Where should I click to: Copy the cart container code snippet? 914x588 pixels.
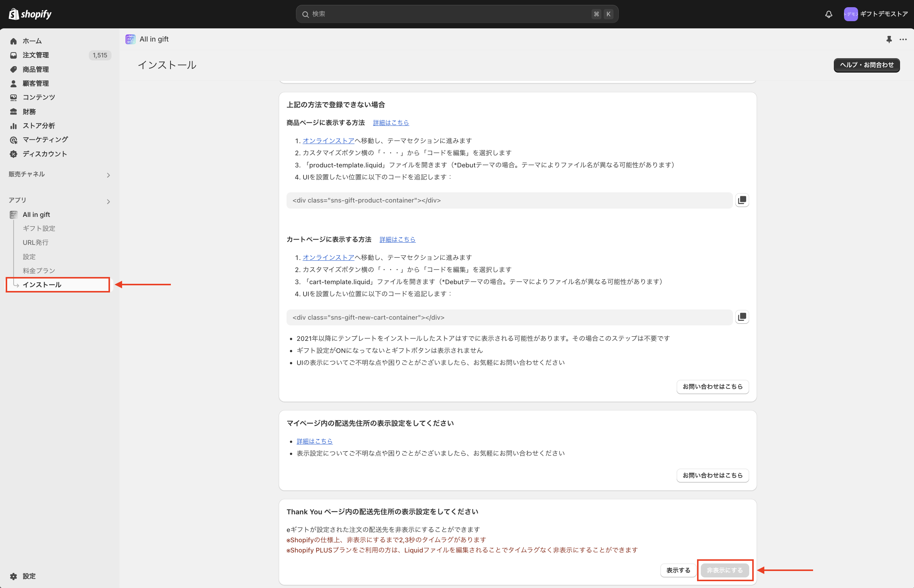click(x=742, y=317)
